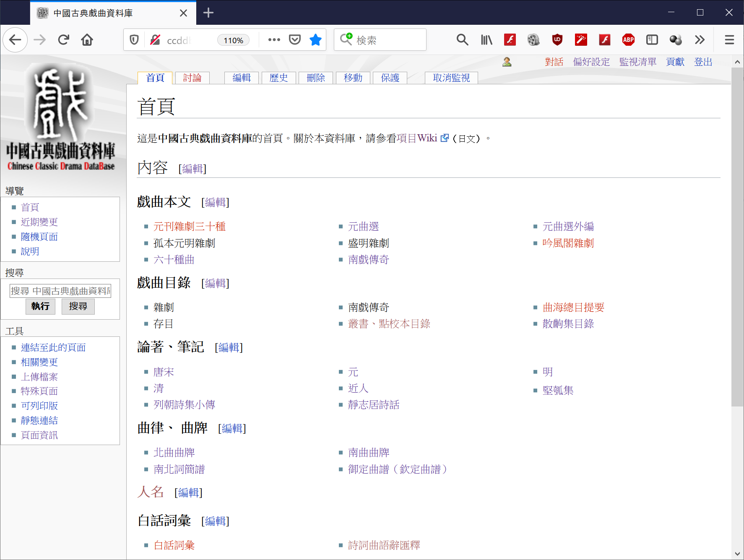The height and width of the screenshot is (560, 744).
Task: Open the Firefox library icon
Action: 486,40
